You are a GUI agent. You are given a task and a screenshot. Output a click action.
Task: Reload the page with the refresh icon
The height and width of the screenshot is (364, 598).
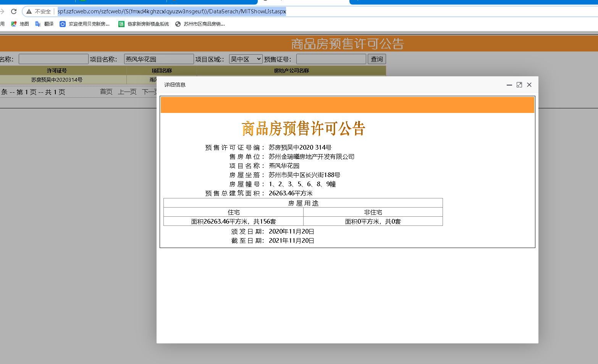pyautogui.click(x=14, y=11)
